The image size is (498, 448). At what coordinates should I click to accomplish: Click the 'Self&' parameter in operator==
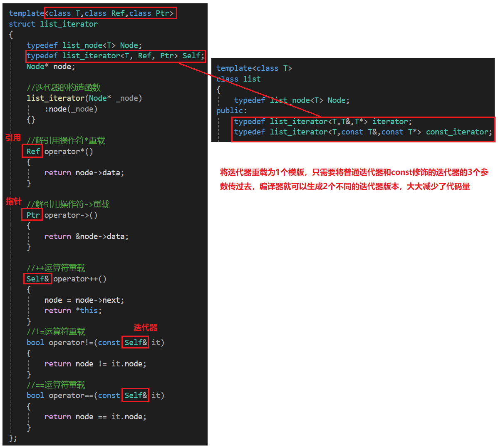point(136,395)
